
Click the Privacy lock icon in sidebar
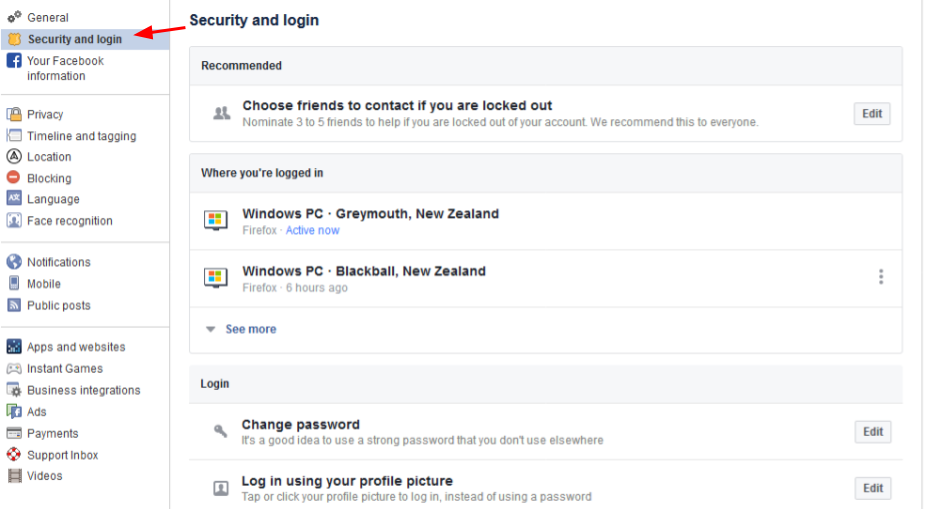(x=14, y=114)
